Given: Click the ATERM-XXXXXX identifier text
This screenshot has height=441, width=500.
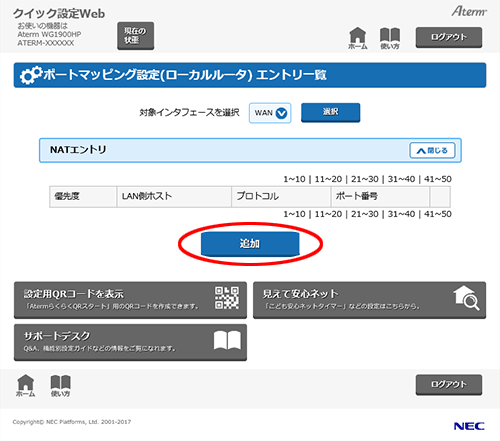Looking at the screenshot, I should [46, 43].
